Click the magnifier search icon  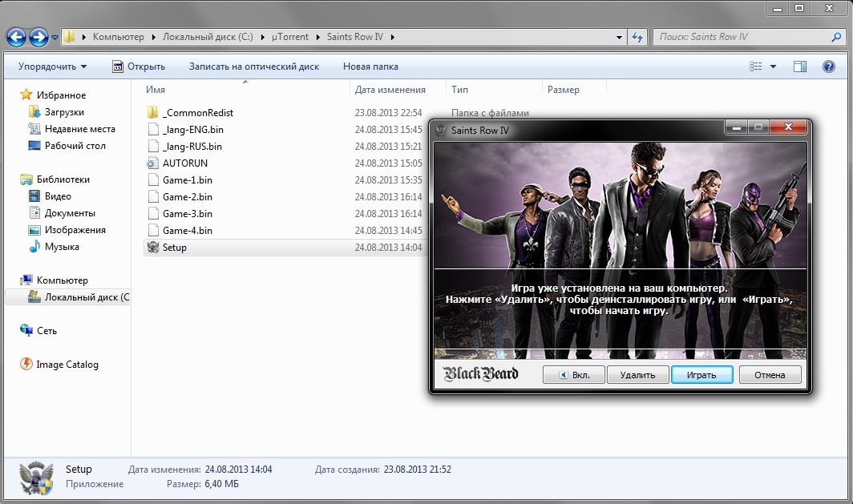click(x=836, y=37)
